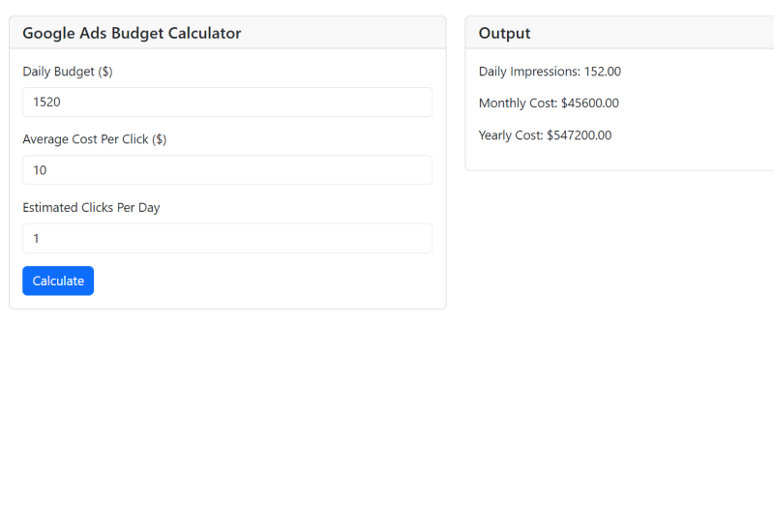Image resolution: width=774 pixels, height=532 pixels.
Task: Click blank area below Yearly Cost line
Action: 619,157
